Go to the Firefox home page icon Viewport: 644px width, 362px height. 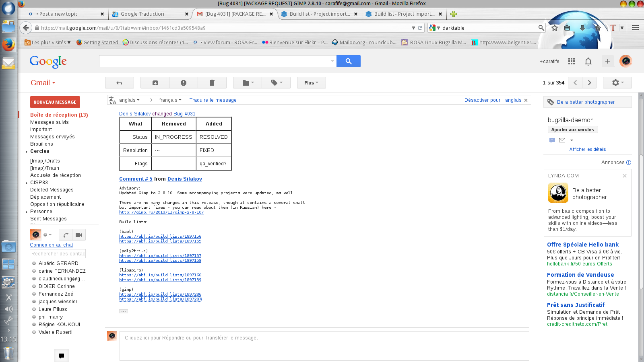[597, 28]
